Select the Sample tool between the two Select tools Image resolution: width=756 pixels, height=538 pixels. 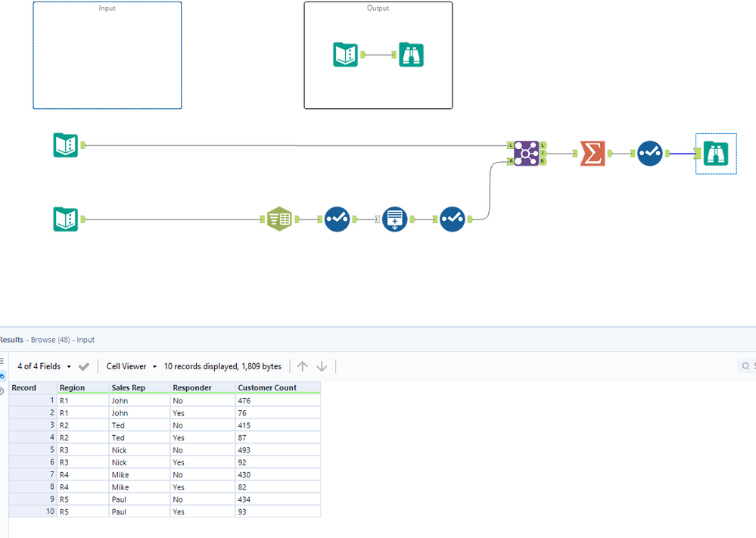click(x=394, y=219)
